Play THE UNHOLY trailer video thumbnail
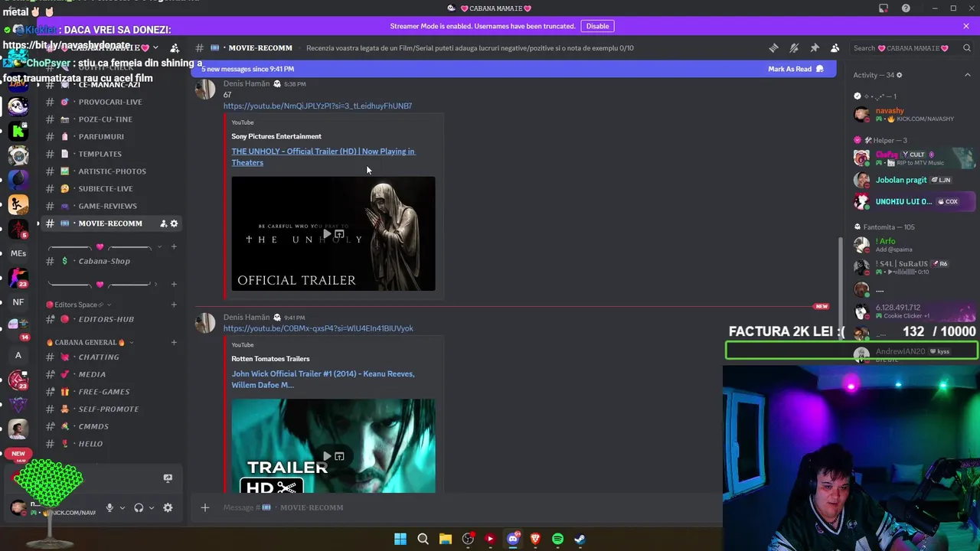The width and height of the screenshot is (980, 551). tap(327, 234)
